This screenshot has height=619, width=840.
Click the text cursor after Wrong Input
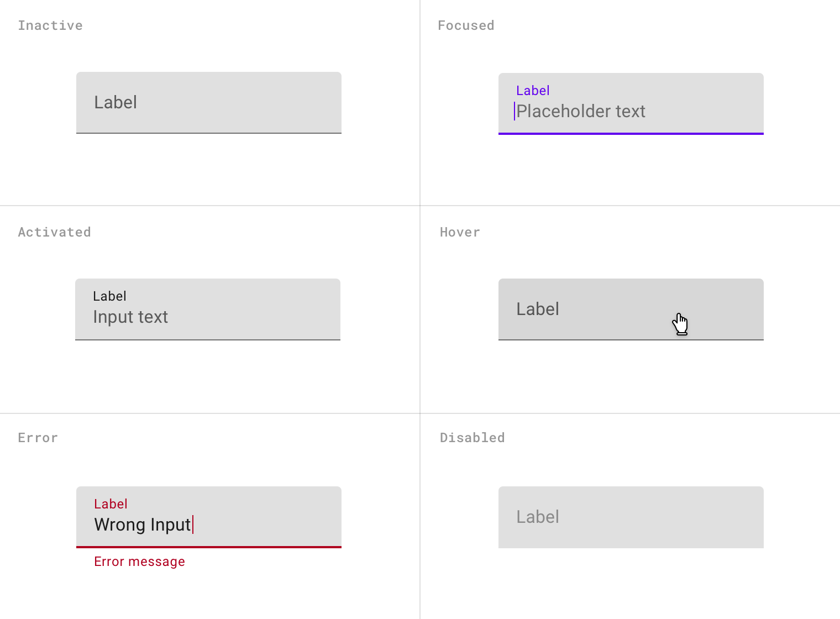tap(193, 524)
